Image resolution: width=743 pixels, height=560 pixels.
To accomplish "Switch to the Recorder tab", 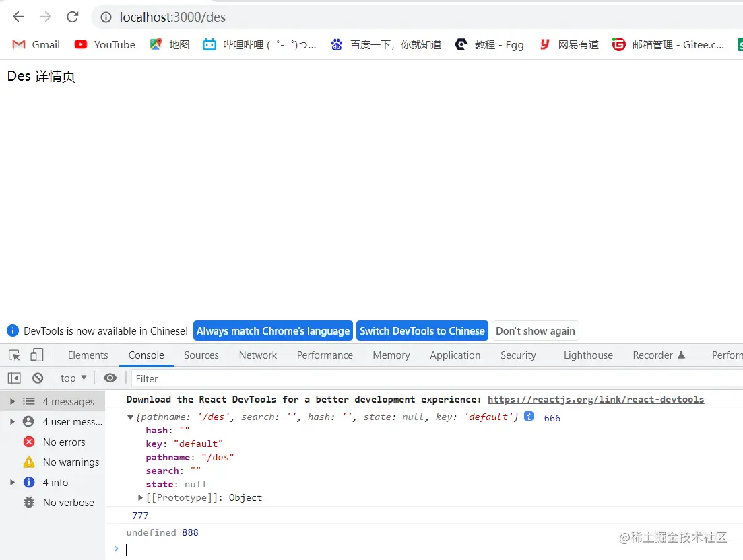I will (x=659, y=355).
